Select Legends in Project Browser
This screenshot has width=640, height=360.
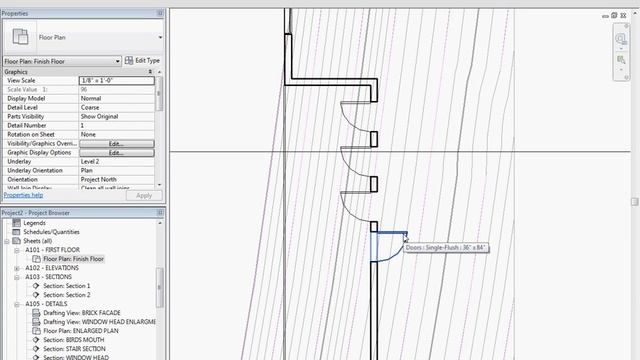coord(34,223)
